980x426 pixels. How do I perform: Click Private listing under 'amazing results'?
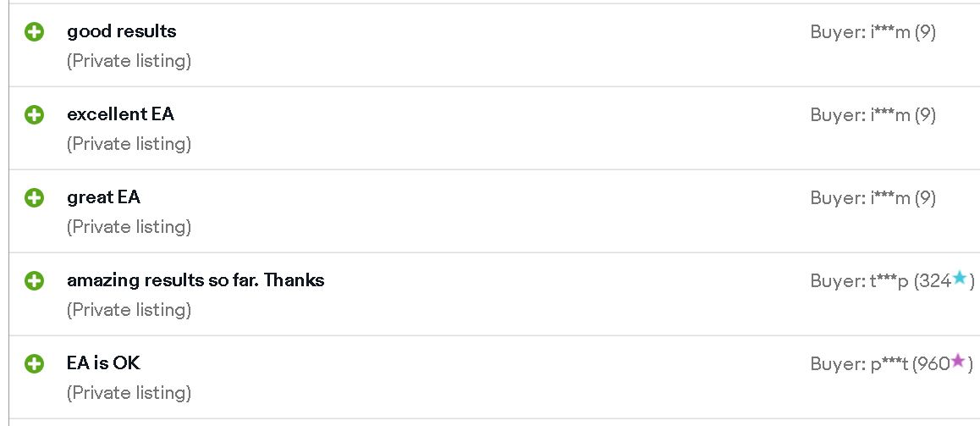pos(129,310)
